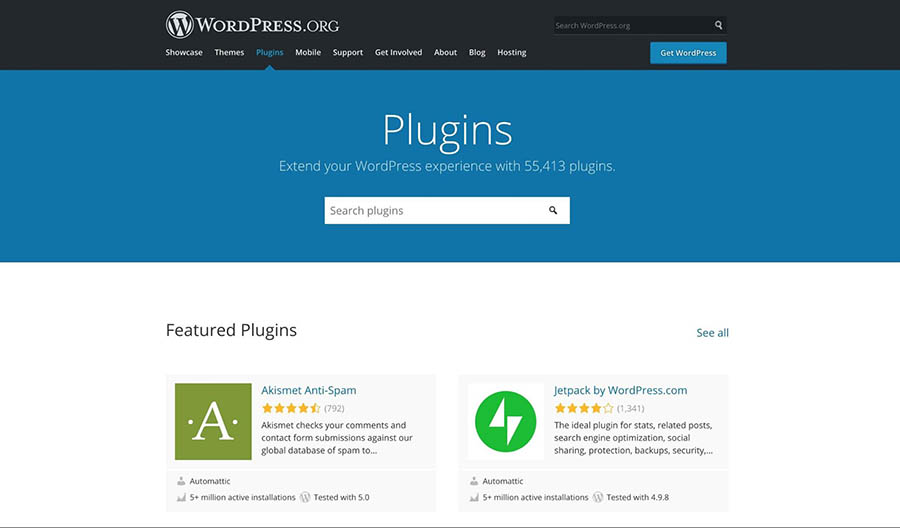The height and width of the screenshot is (528, 900).
Task: Click the Jetpack plugin icon
Action: click(x=506, y=421)
